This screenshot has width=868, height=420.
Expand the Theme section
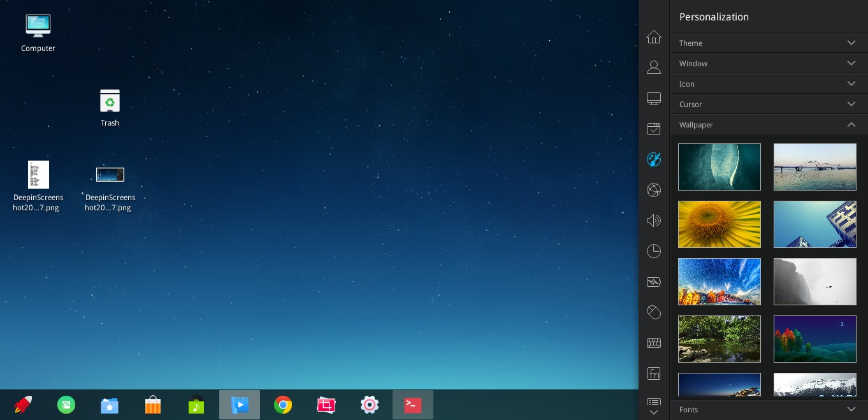click(768, 43)
